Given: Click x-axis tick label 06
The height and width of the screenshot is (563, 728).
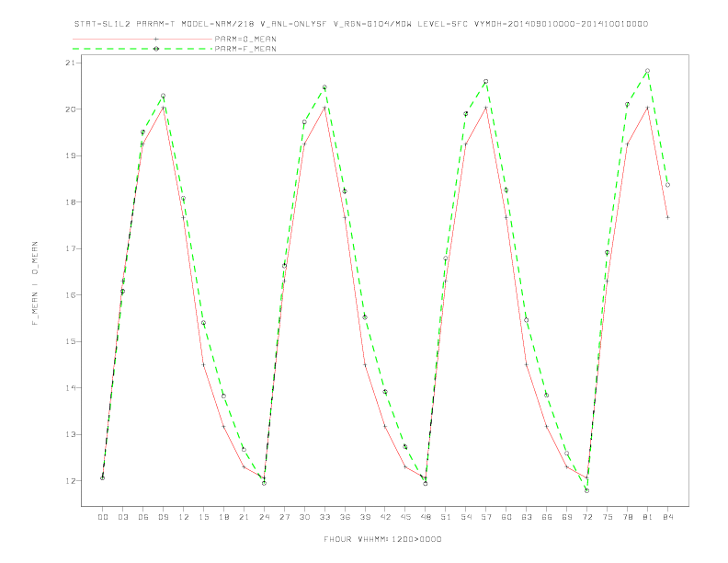Looking at the screenshot, I should coord(143,517).
